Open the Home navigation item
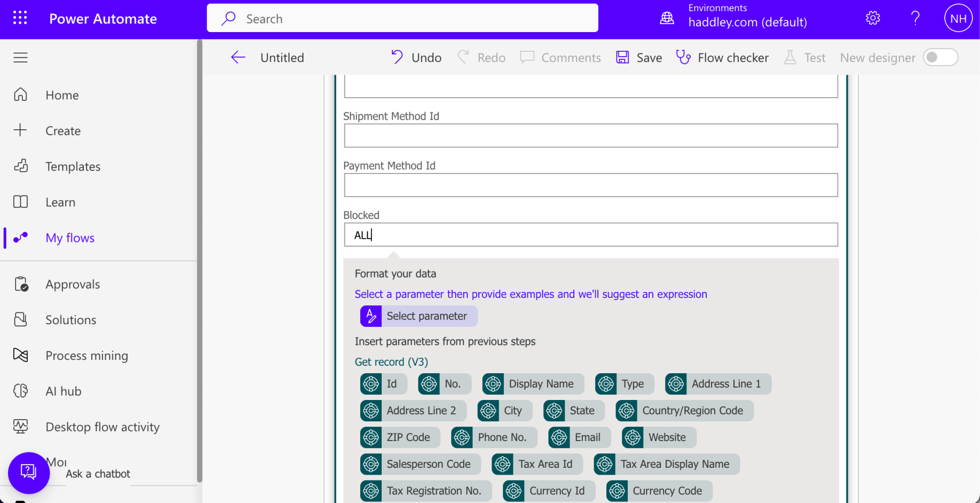Viewport: 980px width, 503px height. point(62,95)
